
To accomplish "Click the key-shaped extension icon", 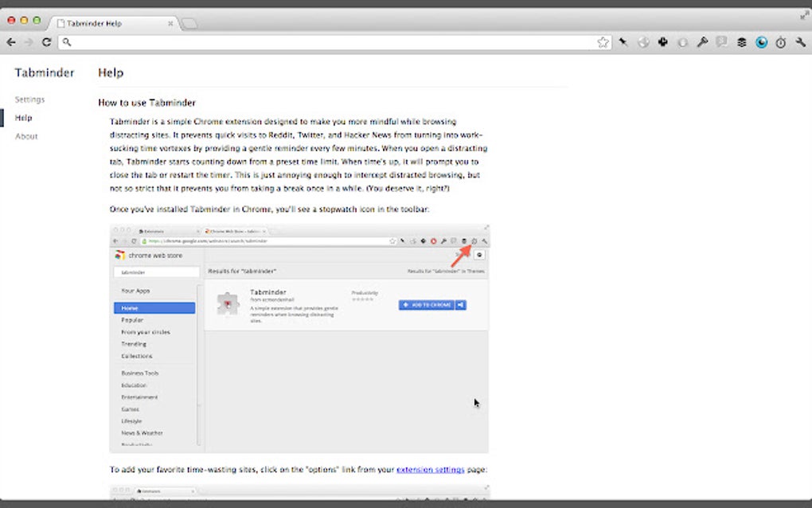I will click(701, 42).
